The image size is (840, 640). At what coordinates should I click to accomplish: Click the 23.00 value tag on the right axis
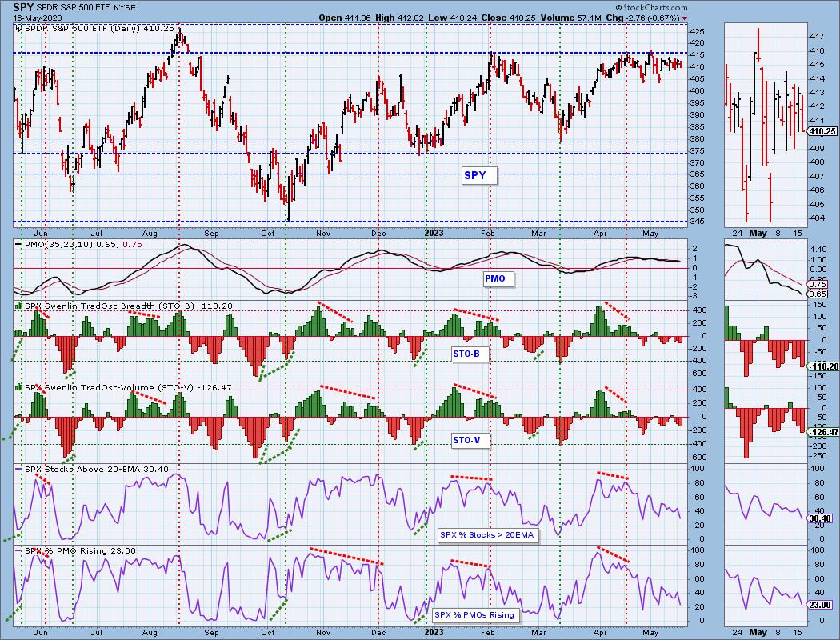tap(821, 605)
